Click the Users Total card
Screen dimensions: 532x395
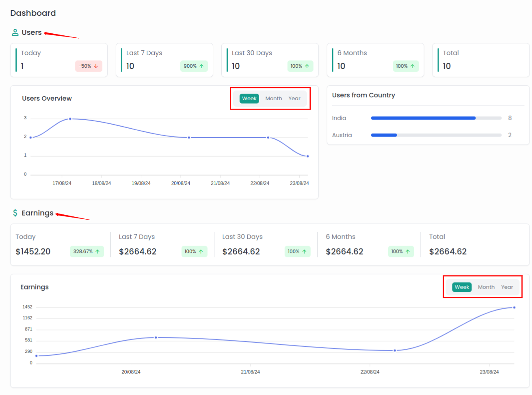click(x=480, y=60)
